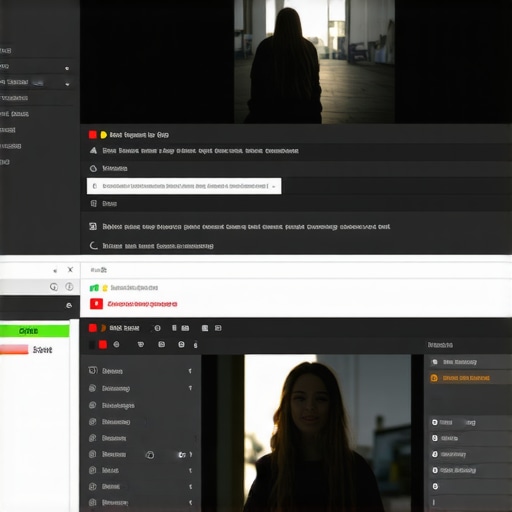Open the white dropdown field in dark panel
Image resolution: width=512 pixels, height=512 pixels.
pos(184,186)
